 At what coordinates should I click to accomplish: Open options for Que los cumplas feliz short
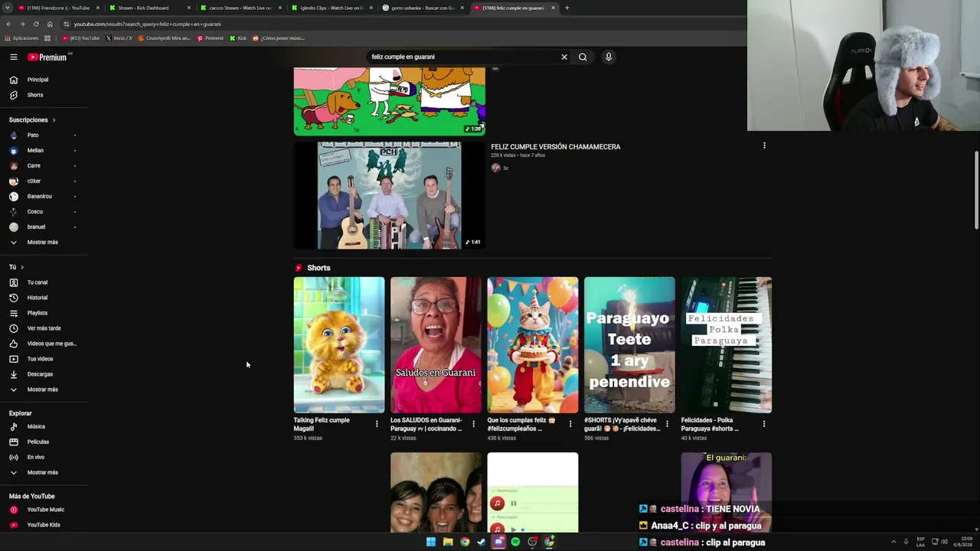coord(570,424)
